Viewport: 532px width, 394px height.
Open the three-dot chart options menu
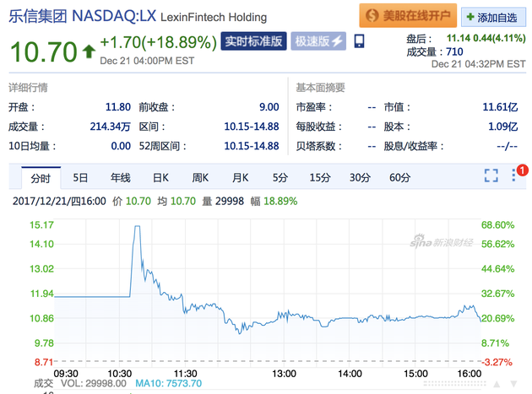click(513, 175)
